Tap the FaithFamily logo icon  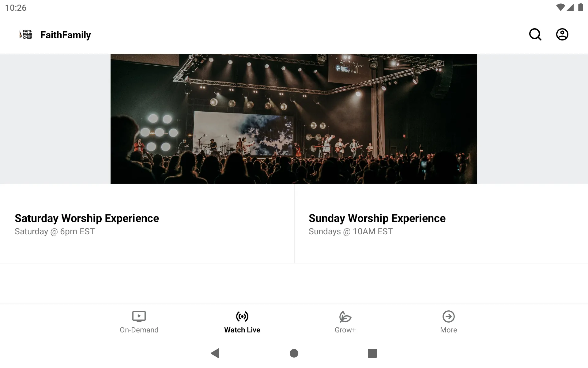click(26, 34)
